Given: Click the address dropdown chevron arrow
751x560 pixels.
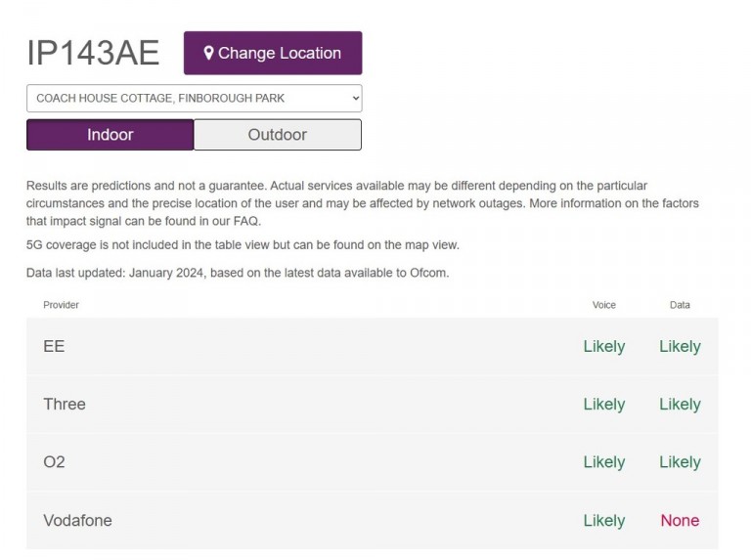Looking at the screenshot, I should [x=355, y=98].
